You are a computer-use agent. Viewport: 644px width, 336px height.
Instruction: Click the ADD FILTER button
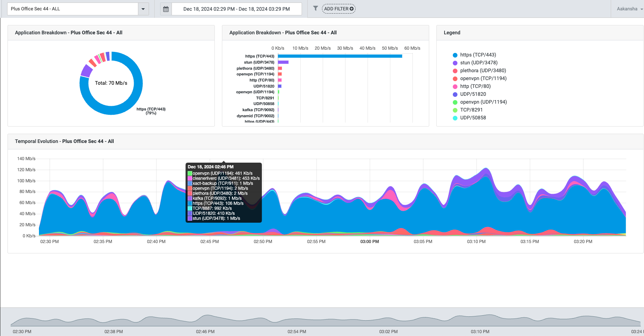click(x=338, y=9)
